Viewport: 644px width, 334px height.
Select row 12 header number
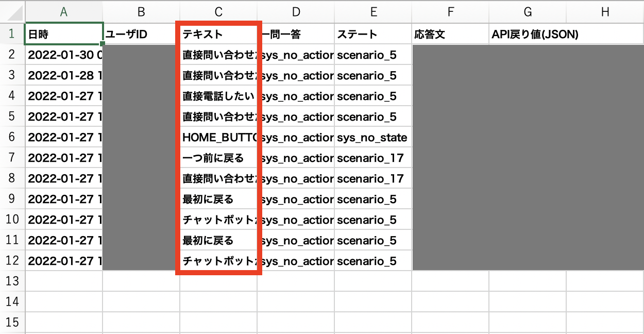(12, 261)
